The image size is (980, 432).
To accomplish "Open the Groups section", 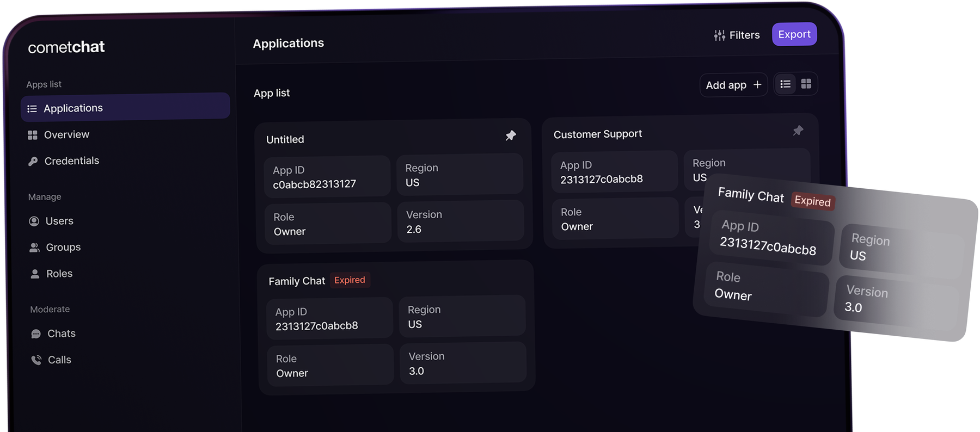I will point(63,248).
